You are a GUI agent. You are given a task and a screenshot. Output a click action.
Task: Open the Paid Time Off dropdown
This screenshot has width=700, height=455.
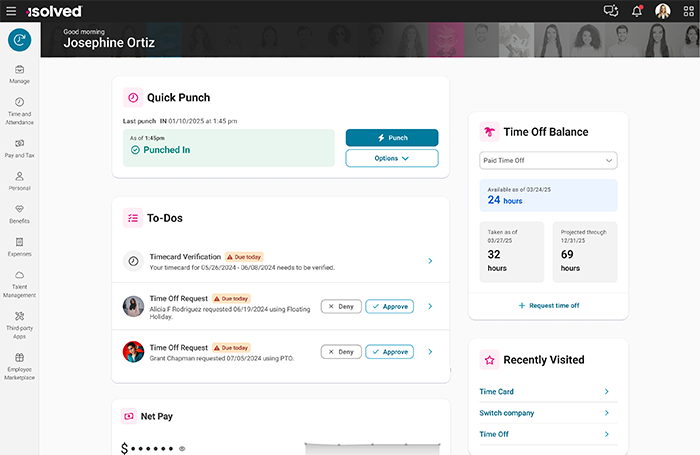(548, 160)
